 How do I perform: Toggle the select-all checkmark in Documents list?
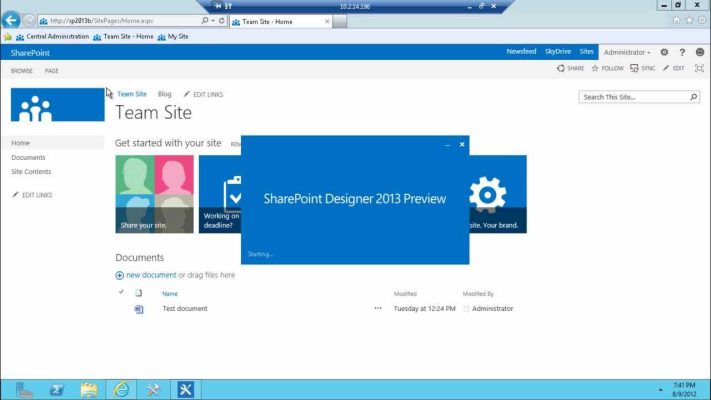121,293
